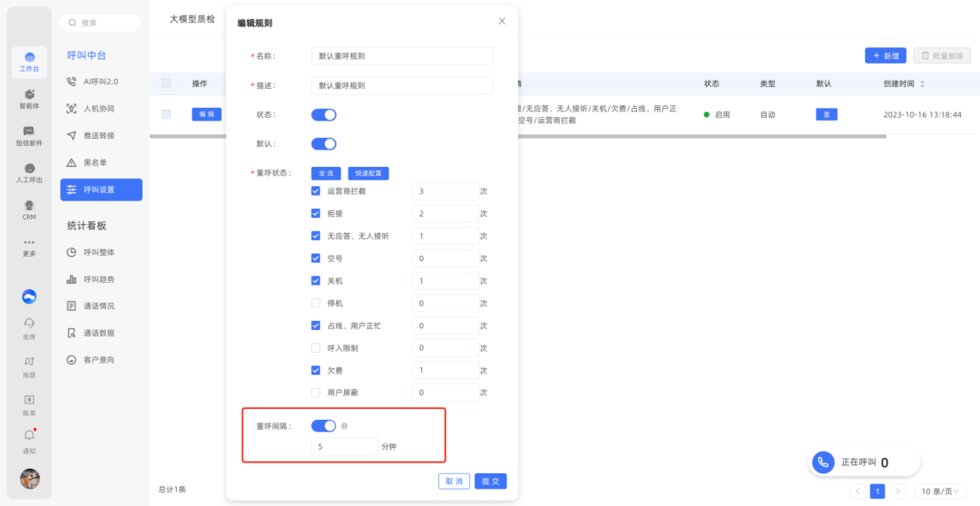The width and height of the screenshot is (980, 506).
Task: Check the 停机 checkbox
Action: (x=316, y=303)
